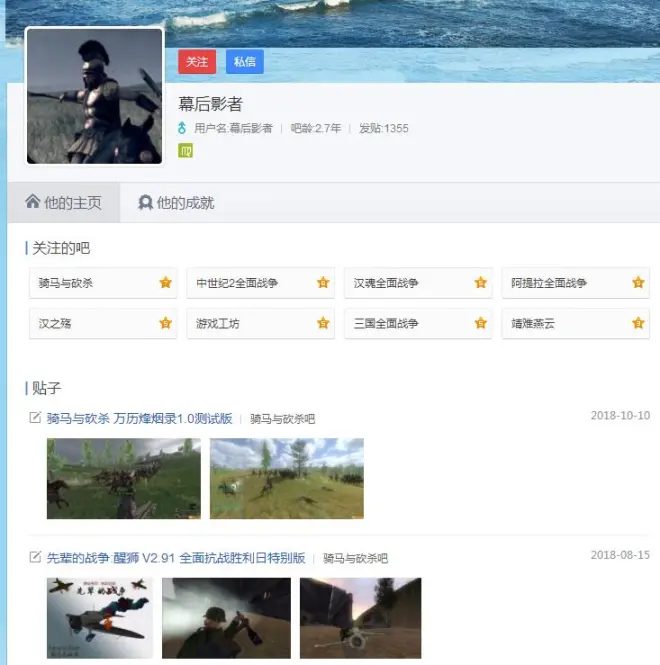Click the star icon beside 阿提拉全面战争
The height and width of the screenshot is (665, 660).
(638, 283)
